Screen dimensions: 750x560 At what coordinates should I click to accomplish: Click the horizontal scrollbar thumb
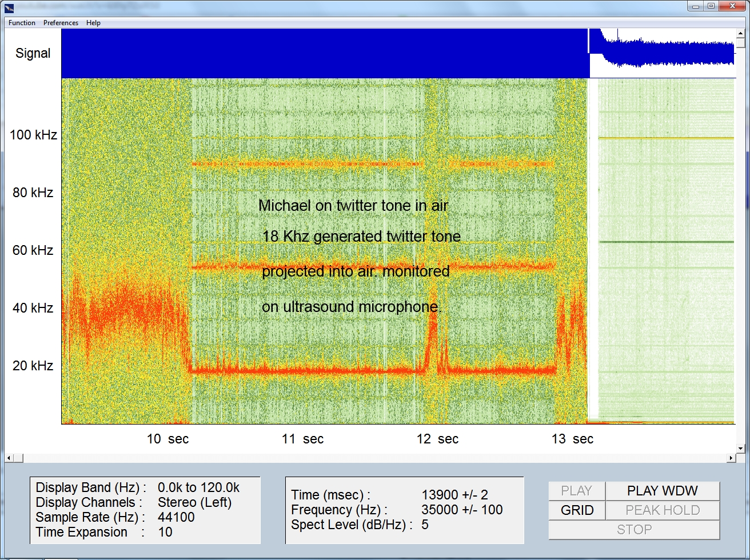18,458
